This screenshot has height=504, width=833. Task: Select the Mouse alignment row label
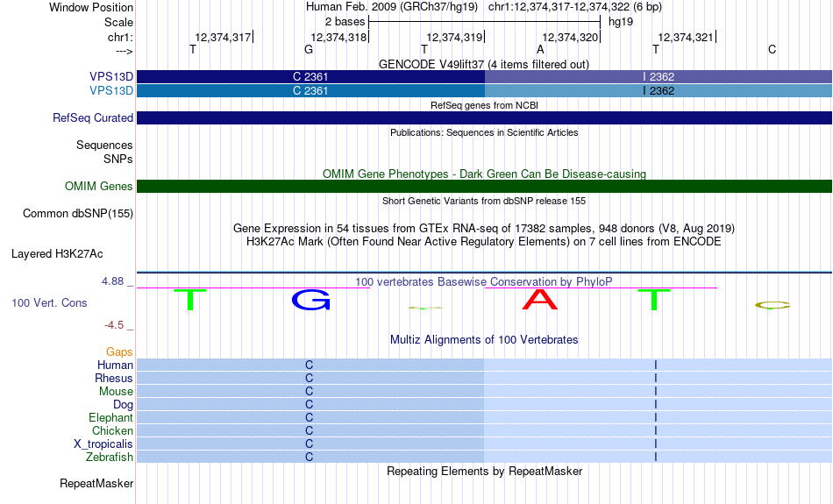116,392
